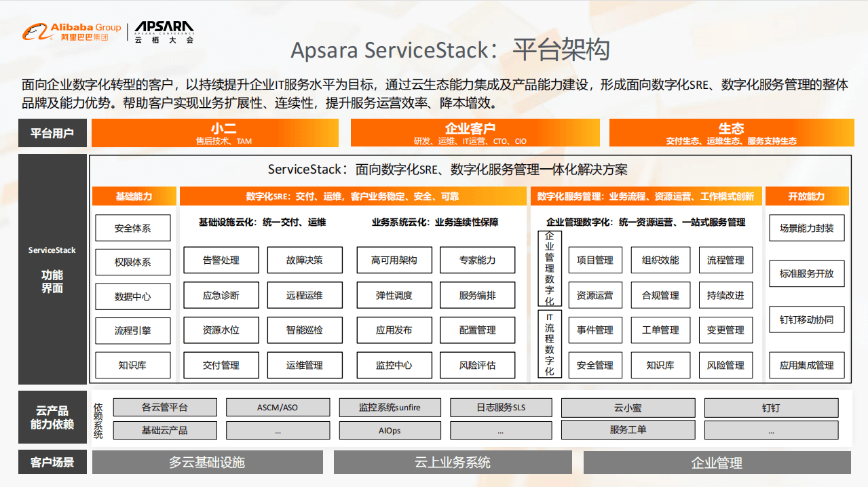Click the "客户场景" row label
Image resolution: width=868 pixels, height=487 pixels.
(x=52, y=463)
